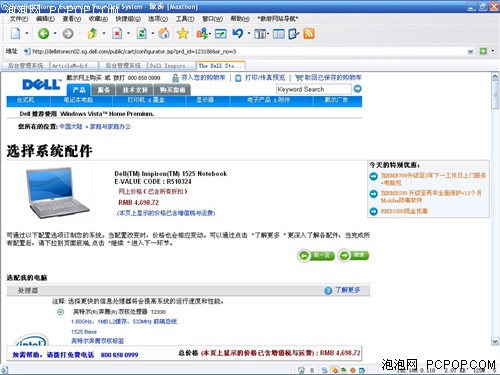Click the Up one level folder icon

tap(92, 33)
